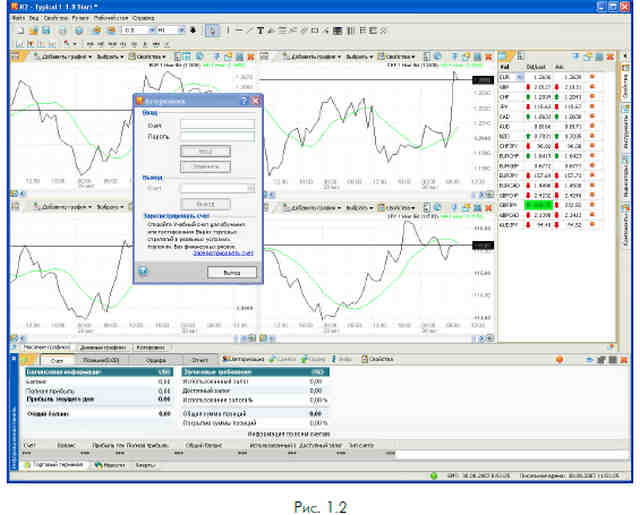Viewport: 640px width, 515px height.
Task: Select the highlighted green GBPJPY bid cell
Action: 539,205
